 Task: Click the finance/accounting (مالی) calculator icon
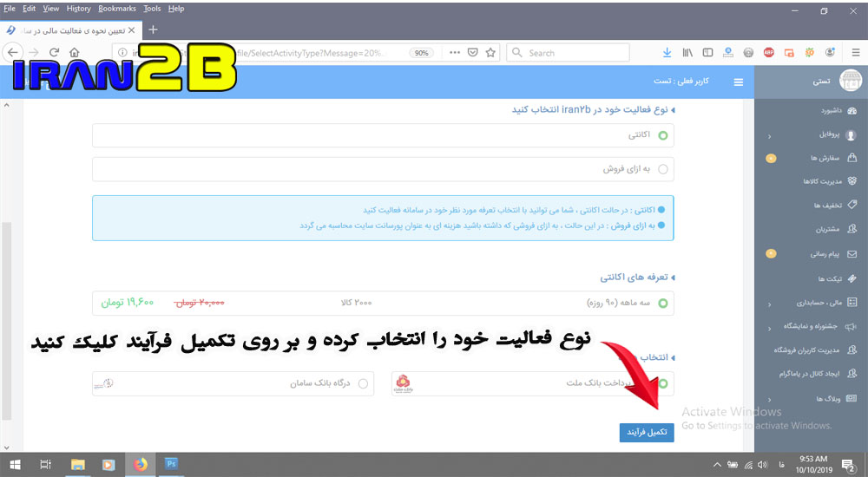(852, 302)
